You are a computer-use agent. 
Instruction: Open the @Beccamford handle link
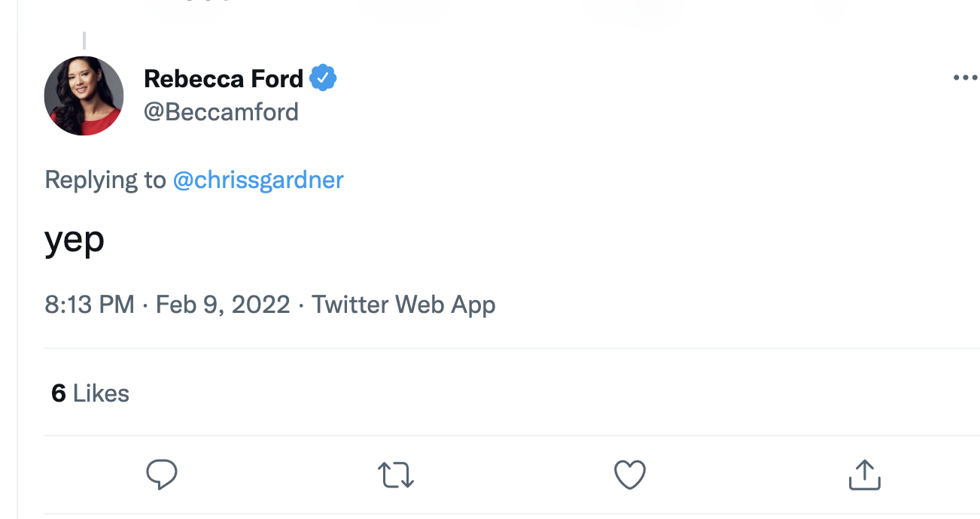[x=221, y=112]
